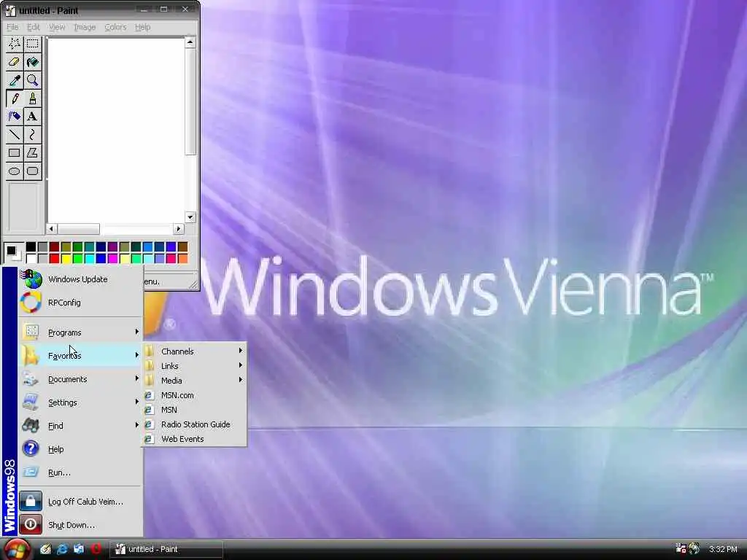Open Paint's File menu

pos(12,27)
